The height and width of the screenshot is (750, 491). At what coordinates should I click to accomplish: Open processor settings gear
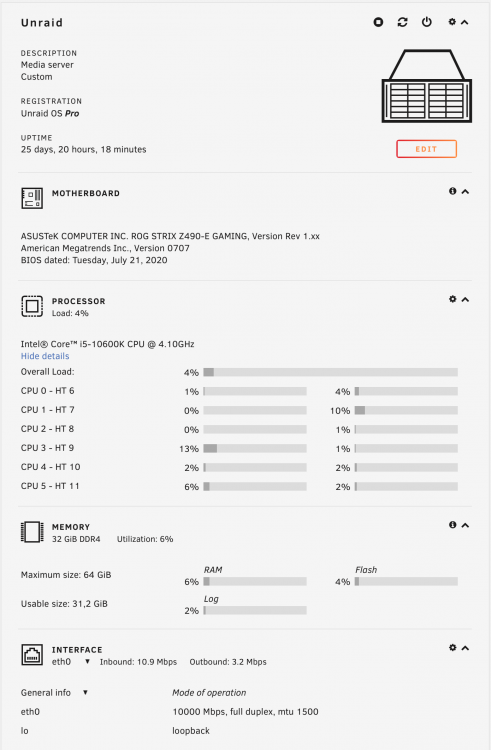tap(452, 299)
